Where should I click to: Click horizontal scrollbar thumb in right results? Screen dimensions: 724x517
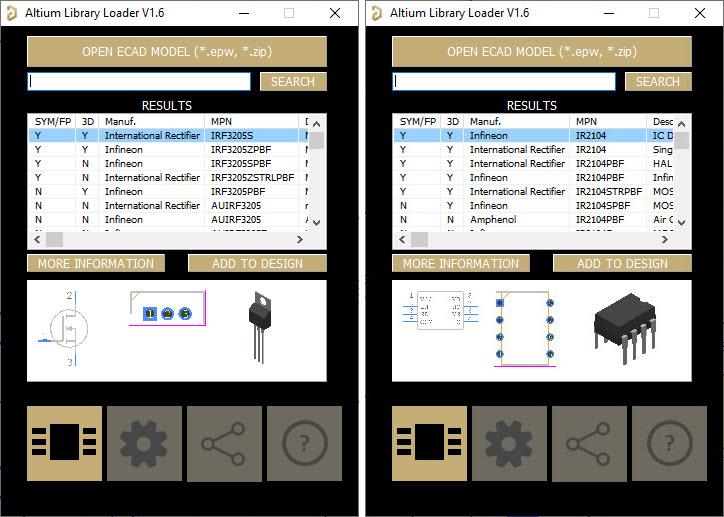(419, 239)
